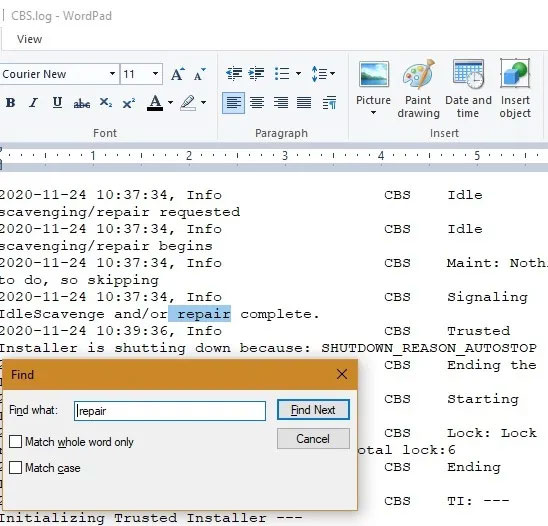Viewport: 548px width, 526px height.
Task: Enable Match case option
Action: pyautogui.click(x=45, y=468)
